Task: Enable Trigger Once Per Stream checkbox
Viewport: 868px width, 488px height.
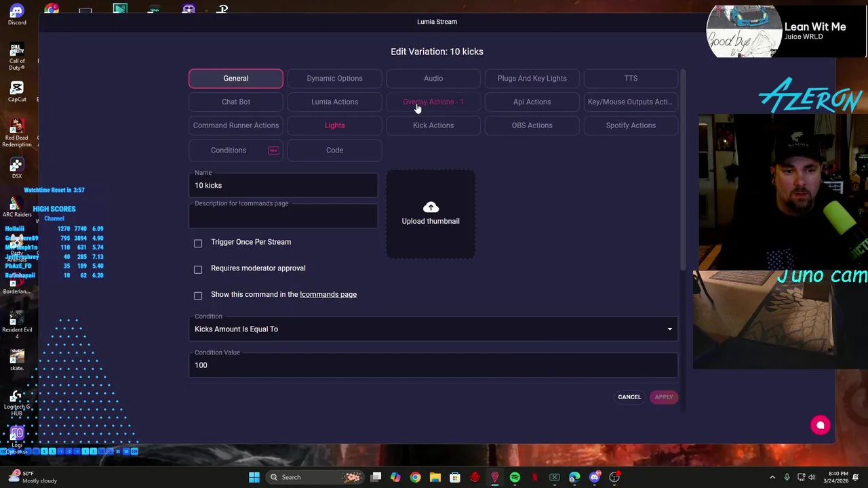Action: point(198,243)
